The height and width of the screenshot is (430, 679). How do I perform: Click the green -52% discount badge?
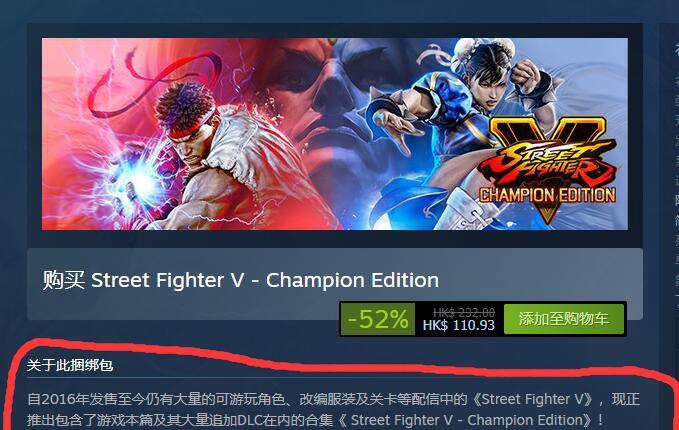point(378,319)
